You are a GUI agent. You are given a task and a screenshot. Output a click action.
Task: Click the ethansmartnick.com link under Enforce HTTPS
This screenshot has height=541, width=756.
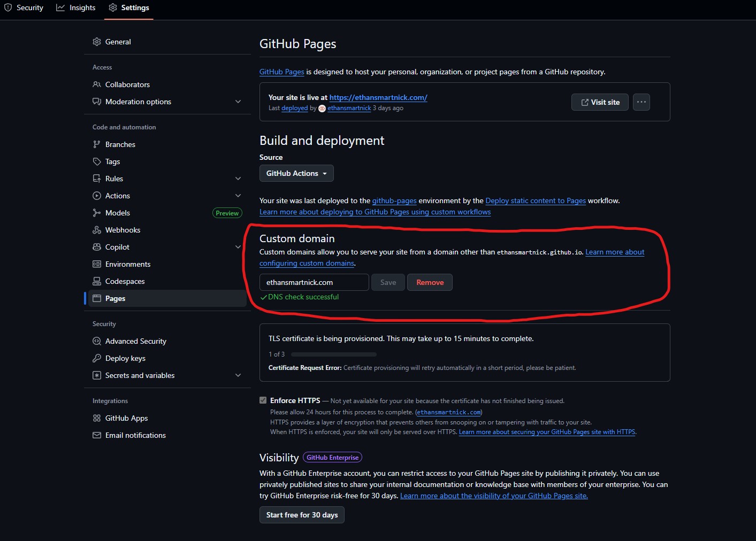click(x=449, y=412)
